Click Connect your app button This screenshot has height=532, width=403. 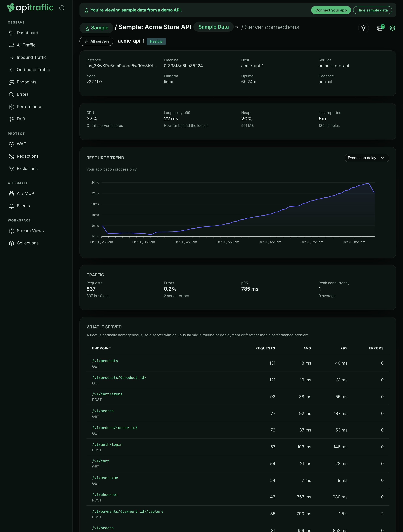point(331,10)
